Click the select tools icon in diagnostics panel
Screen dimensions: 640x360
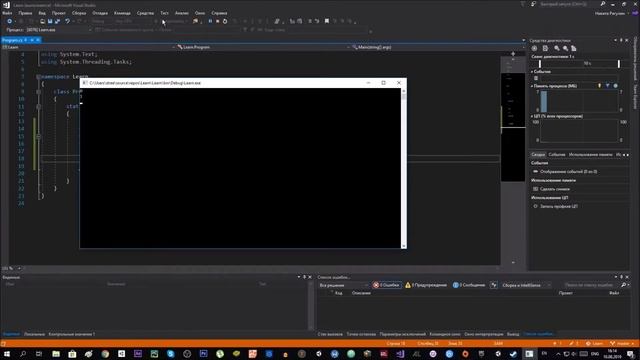pyautogui.click(x=545, y=48)
